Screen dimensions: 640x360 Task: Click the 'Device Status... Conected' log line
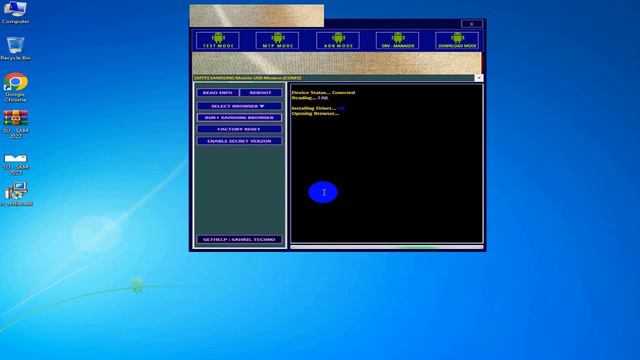tap(323, 93)
